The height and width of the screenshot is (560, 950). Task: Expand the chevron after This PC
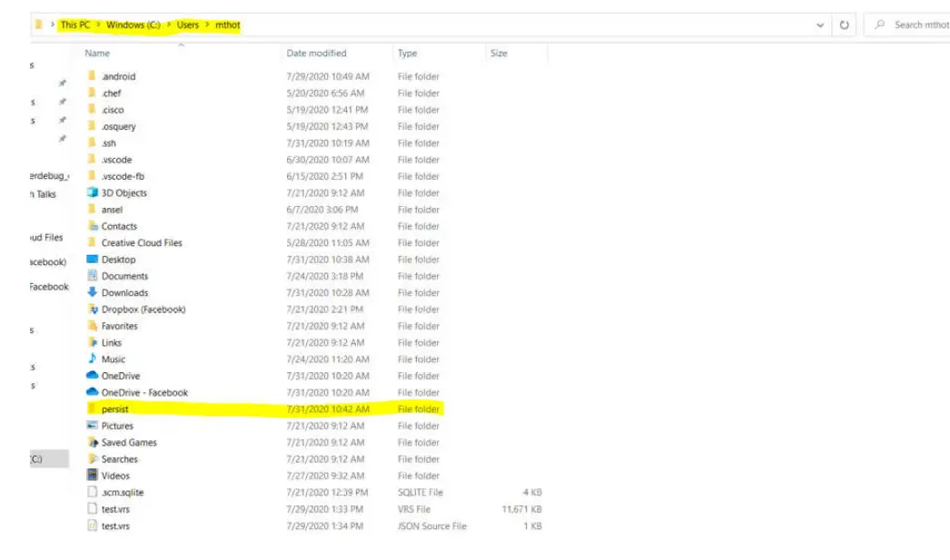tap(98, 25)
